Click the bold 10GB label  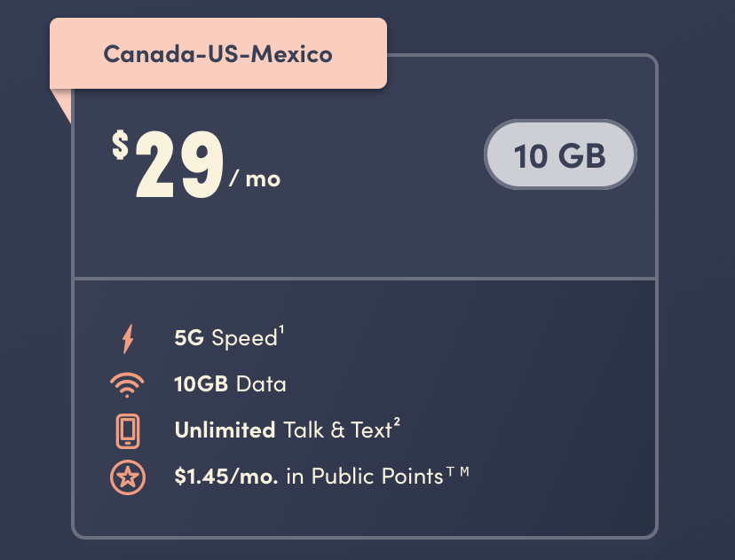tap(202, 383)
